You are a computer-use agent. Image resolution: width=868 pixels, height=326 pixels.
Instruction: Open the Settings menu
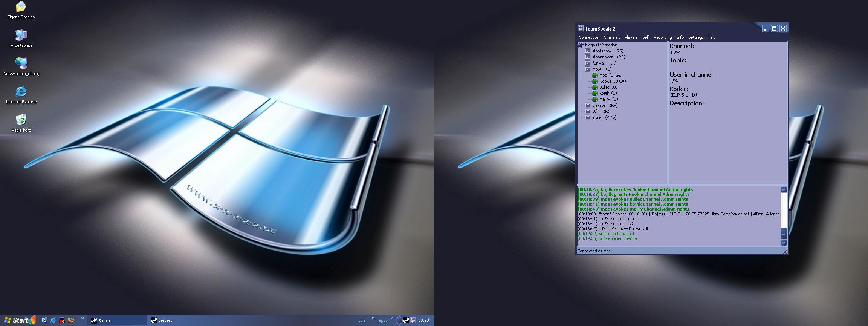(x=695, y=37)
